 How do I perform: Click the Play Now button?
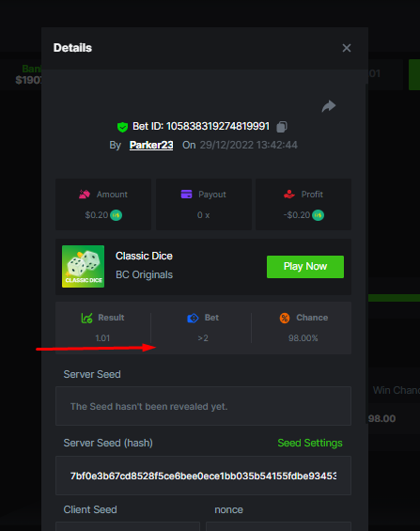pos(305,267)
